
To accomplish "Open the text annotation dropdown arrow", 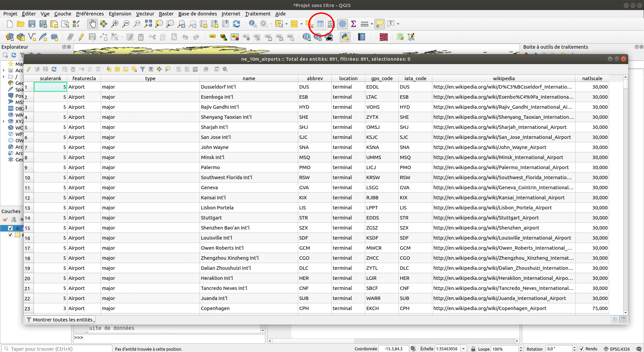I will coord(398,24).
